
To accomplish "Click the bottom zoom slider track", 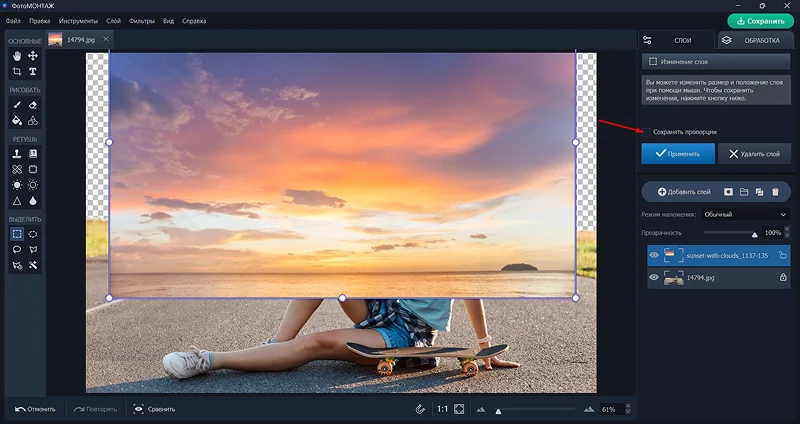I will click(534, 409).
